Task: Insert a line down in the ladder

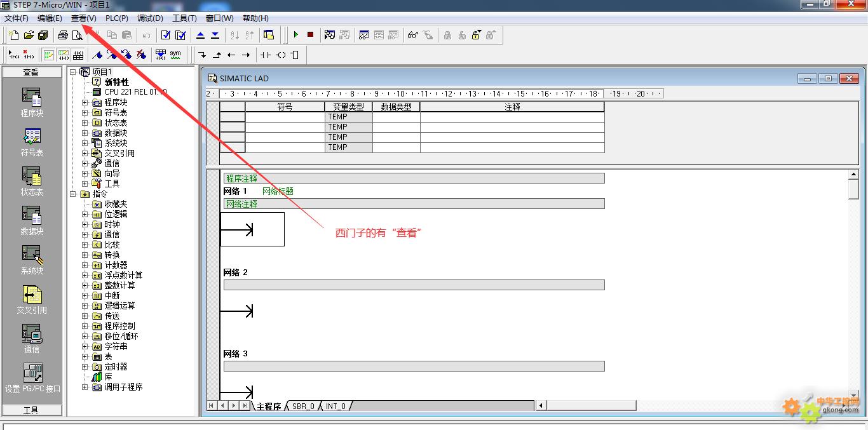Action: [x=202, y=55]
